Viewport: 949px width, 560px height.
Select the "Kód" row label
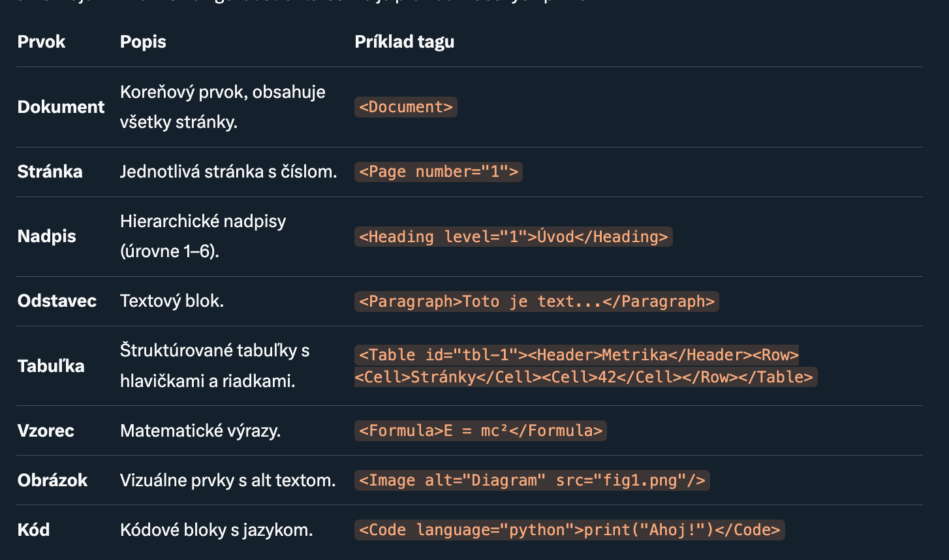(33, 530)
